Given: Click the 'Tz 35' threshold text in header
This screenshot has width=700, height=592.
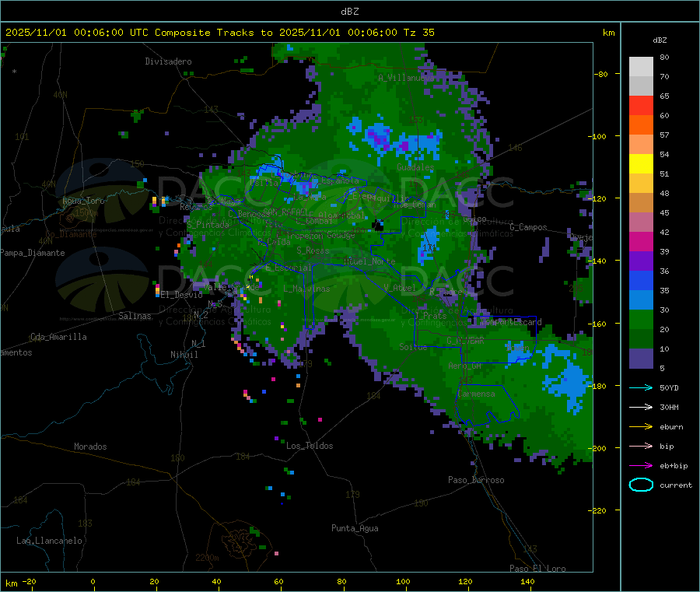Looking at the screenshot, I should 418,33.
